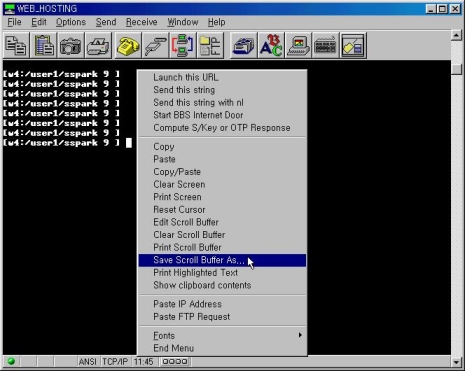465x371 pixels.
Task: Select Start BBS Internet Door
Action: coord(222,115)
